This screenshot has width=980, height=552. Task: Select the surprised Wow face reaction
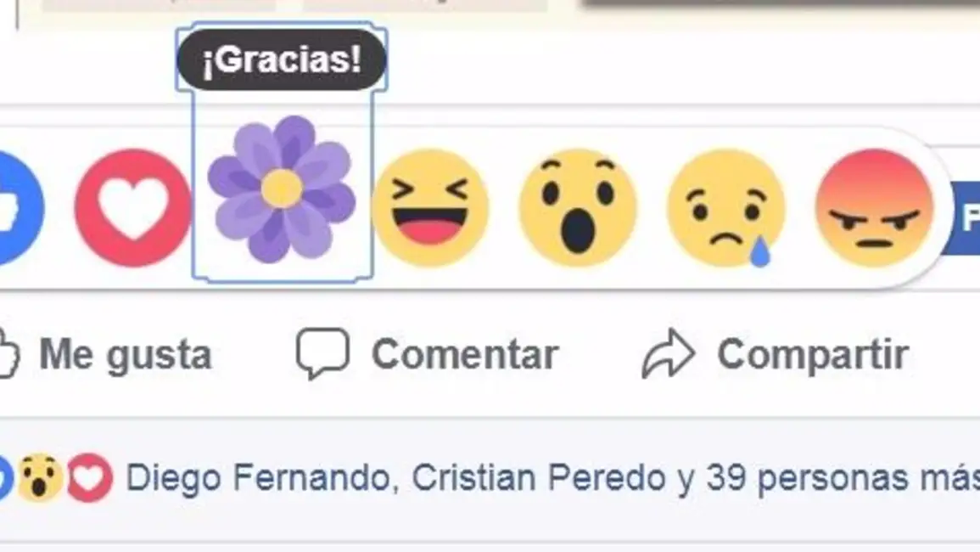tap(578, 208)
